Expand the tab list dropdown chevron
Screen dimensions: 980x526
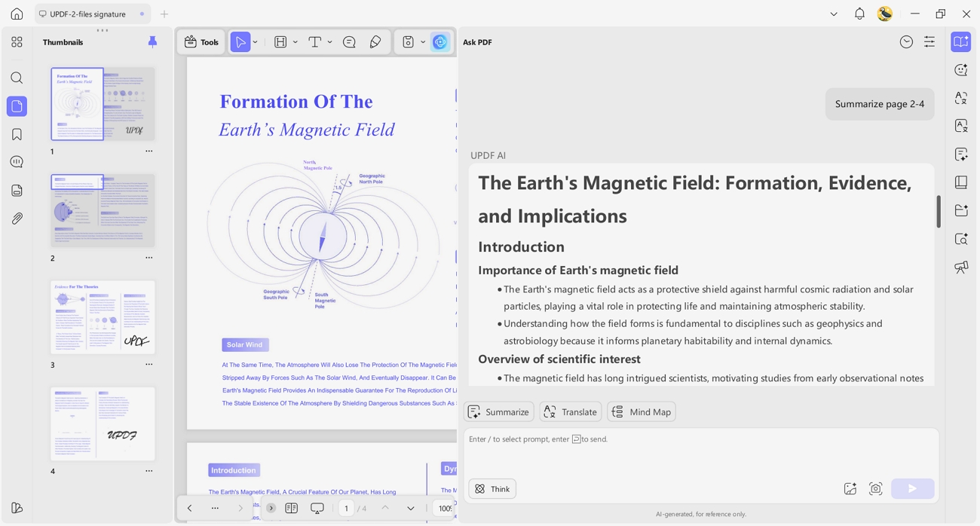tap(834, 14)
